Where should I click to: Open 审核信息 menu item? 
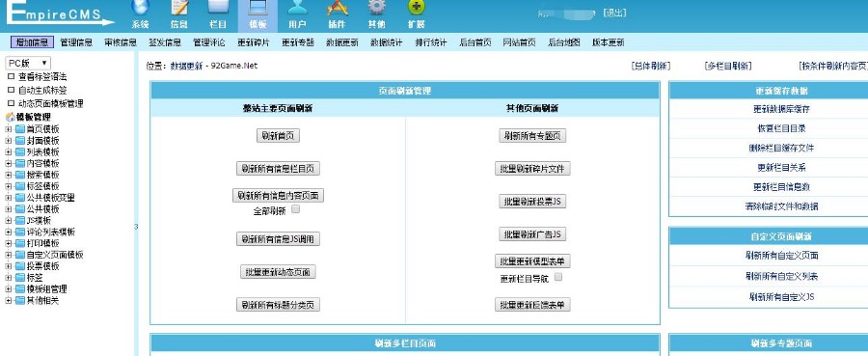[x=121, y=42]
